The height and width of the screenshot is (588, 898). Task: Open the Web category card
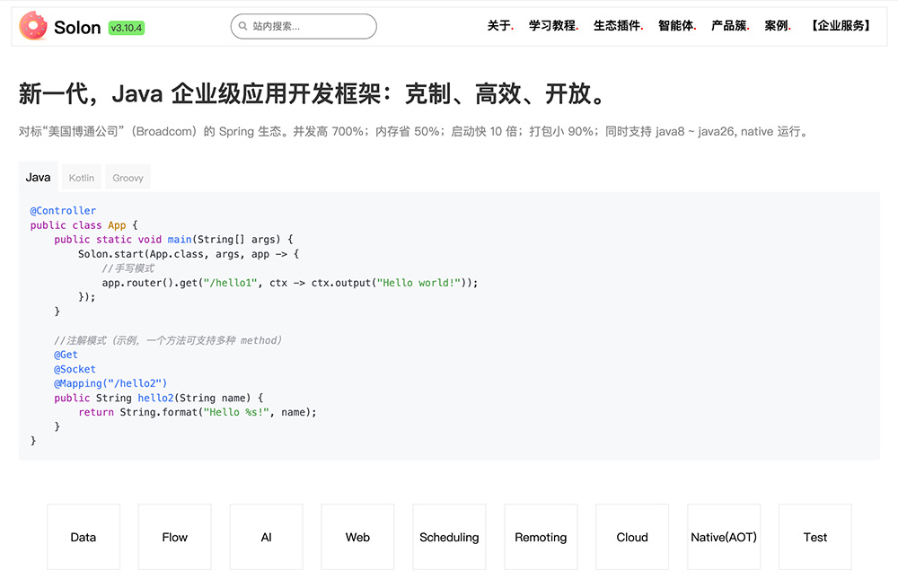tap(358, 537)
